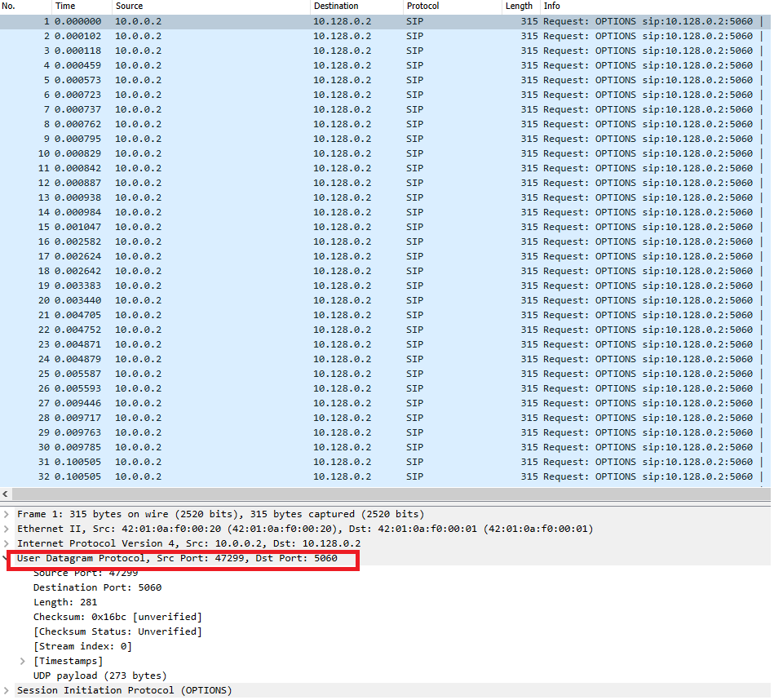This screenshot has height=700, width=774.
Task: Select packet number 16 at time 0.002582
Action: pyautogui.click(x=385, y=241)
